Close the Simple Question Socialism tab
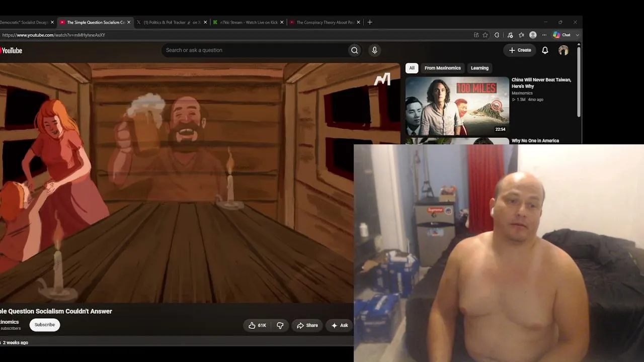 pos(129,22)
